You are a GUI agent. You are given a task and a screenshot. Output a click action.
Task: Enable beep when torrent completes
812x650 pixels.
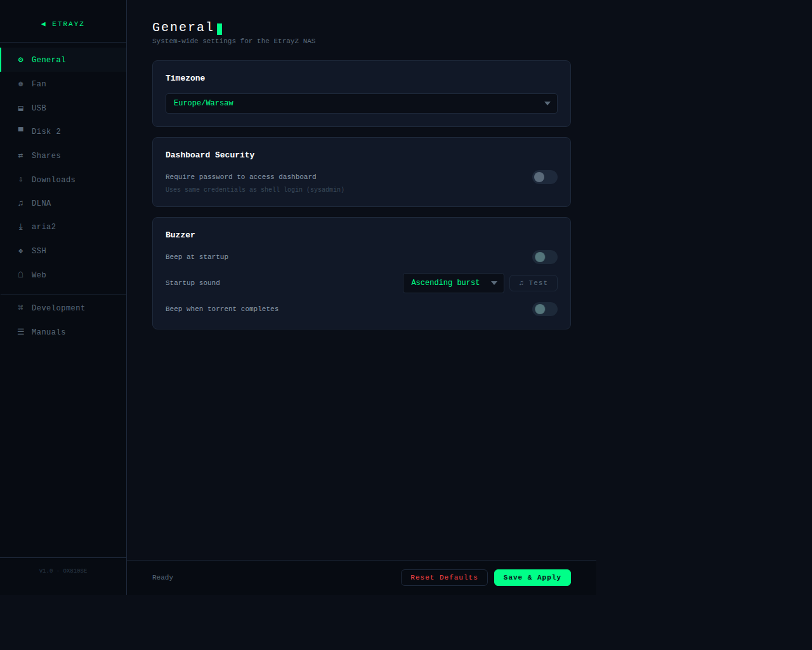click(544, 309)
